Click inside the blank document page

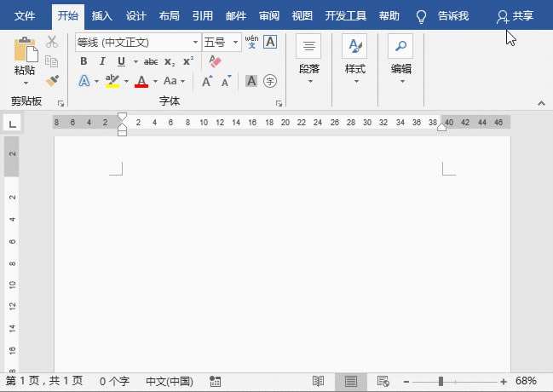point(282,254)
